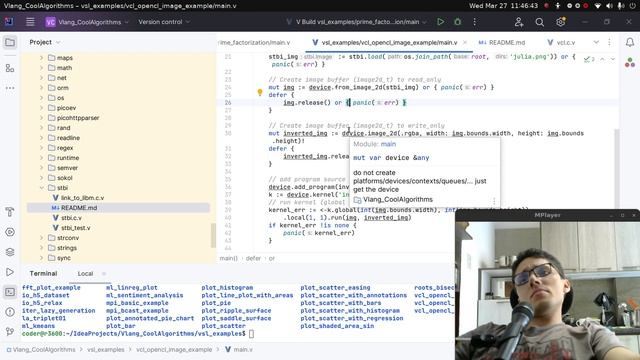Open the run configuration dropdown
The height and width of the screenshot is (360, 640).
click(356, 22)
